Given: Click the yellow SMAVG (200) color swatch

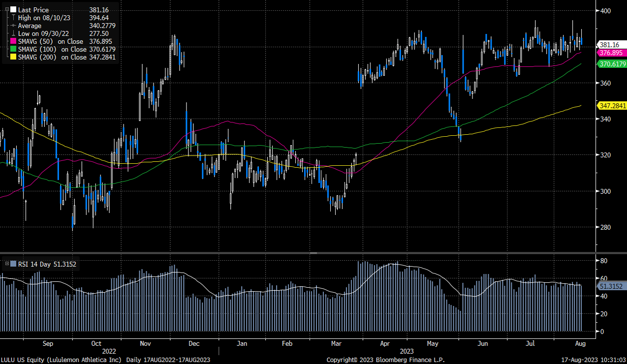Looking at the screenshot, I should pos(13,58).
